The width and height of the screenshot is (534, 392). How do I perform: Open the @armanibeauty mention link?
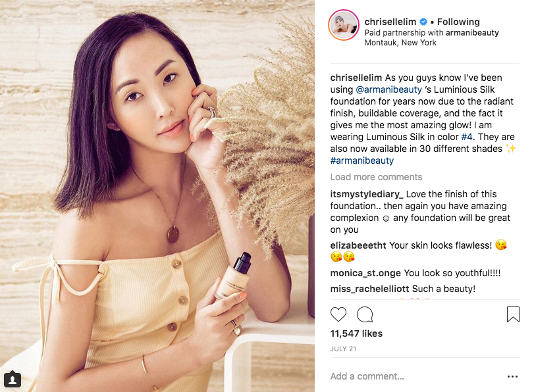(388, 89)
